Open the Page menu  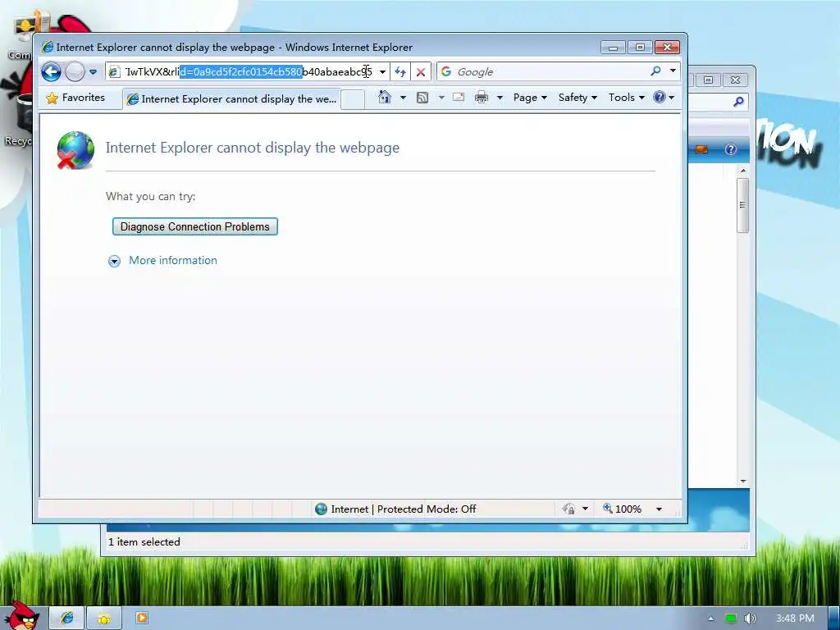(530, 98)
